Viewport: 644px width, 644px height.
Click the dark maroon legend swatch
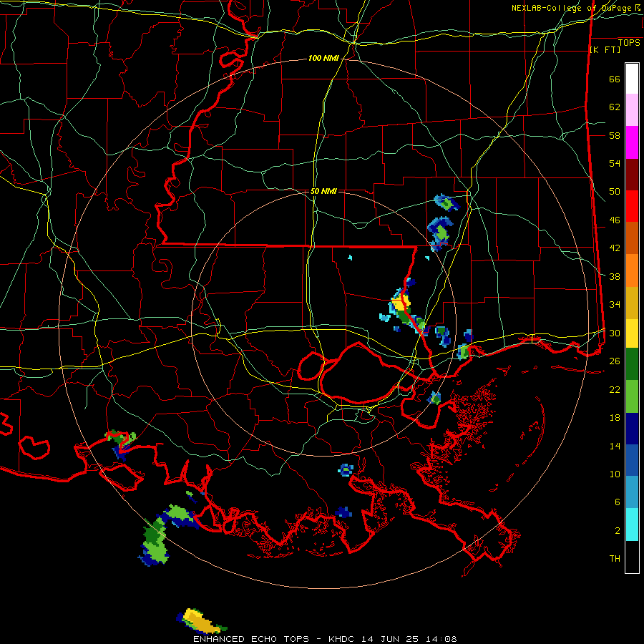click(x=632, y=175)
